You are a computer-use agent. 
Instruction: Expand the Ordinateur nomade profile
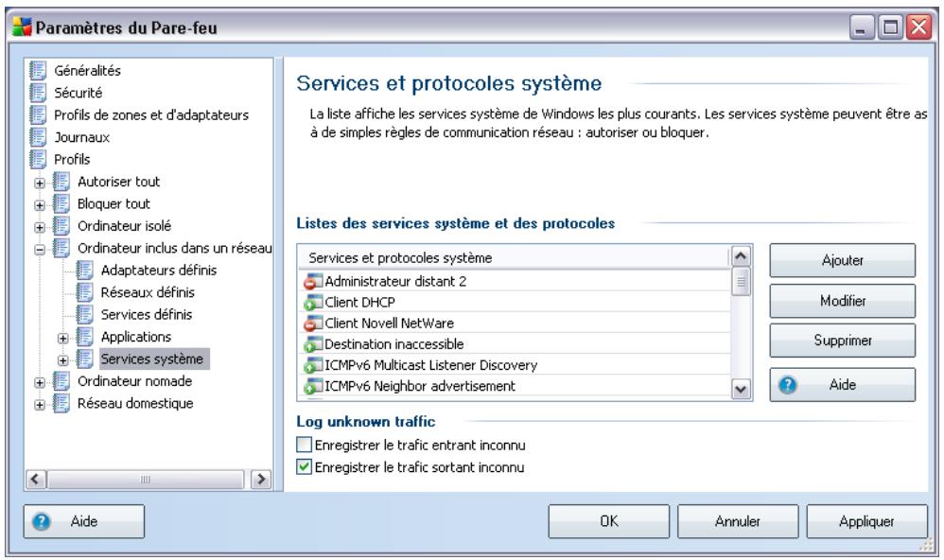pyautogui.click(x=40, y=383)
